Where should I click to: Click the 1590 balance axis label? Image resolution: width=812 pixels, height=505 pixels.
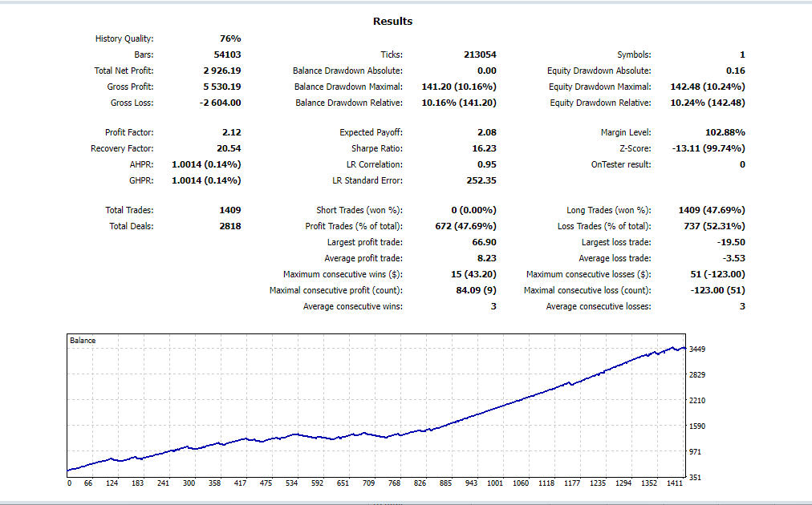pos(697,426)
